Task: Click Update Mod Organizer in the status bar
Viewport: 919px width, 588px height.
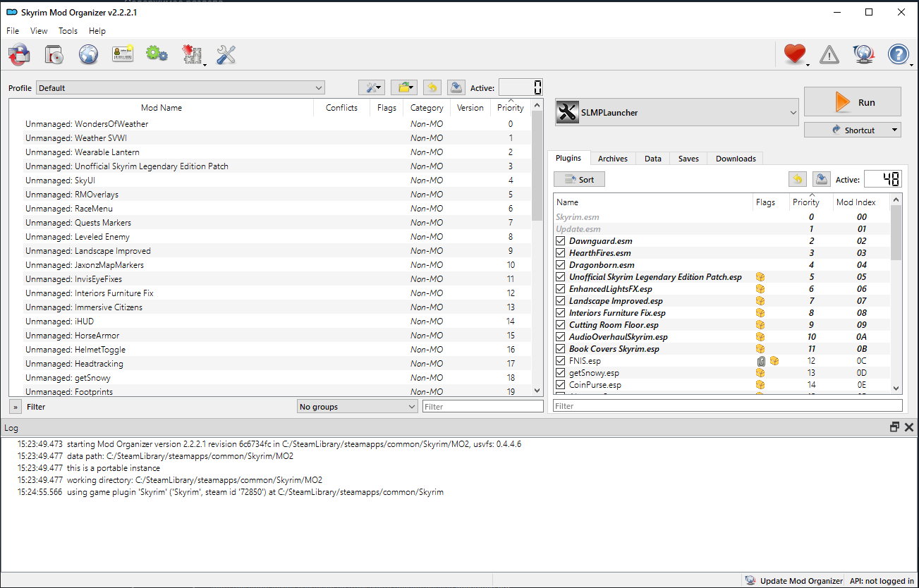Action: point(794,581)
